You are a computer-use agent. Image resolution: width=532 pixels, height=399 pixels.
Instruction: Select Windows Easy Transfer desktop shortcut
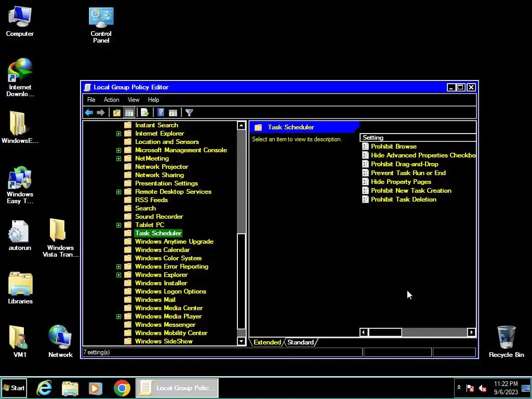click(20, 185)
